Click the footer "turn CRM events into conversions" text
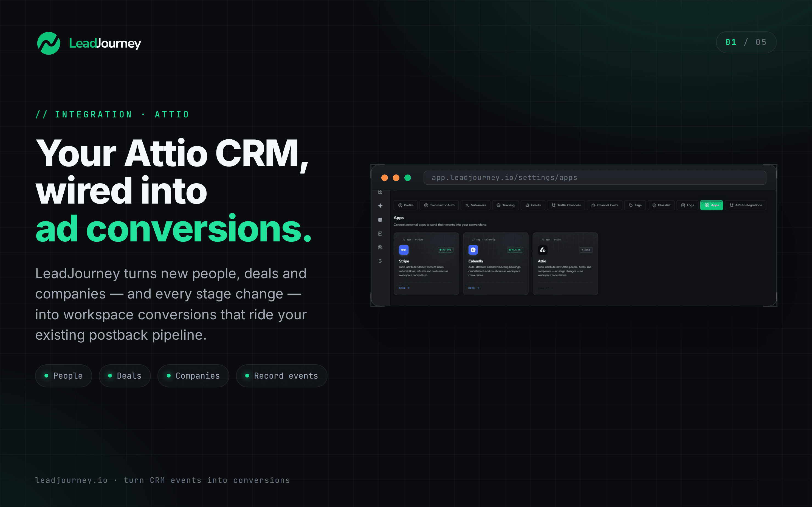The height and width of the screenshot is (507, 812). (207, 480)
